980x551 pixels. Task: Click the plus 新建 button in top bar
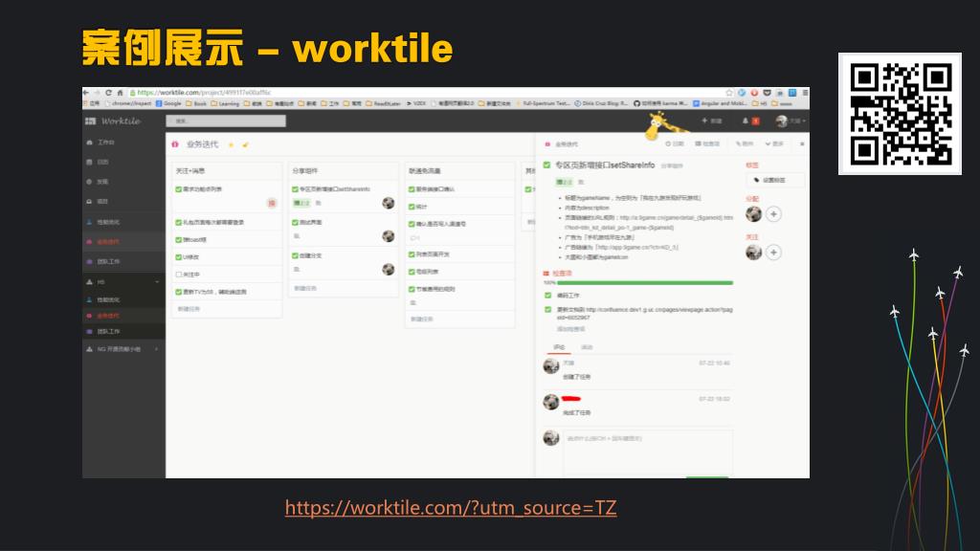[712, 121]
